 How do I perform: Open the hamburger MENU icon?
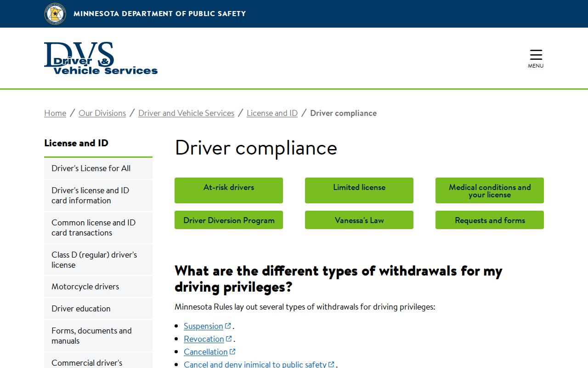[536, 59]
